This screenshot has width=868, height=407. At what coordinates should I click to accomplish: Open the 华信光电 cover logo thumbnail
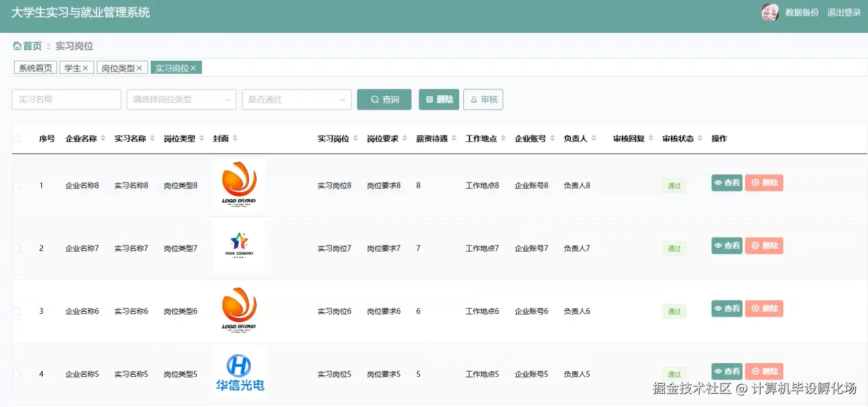pyautogui.click(x=240, y=372)
